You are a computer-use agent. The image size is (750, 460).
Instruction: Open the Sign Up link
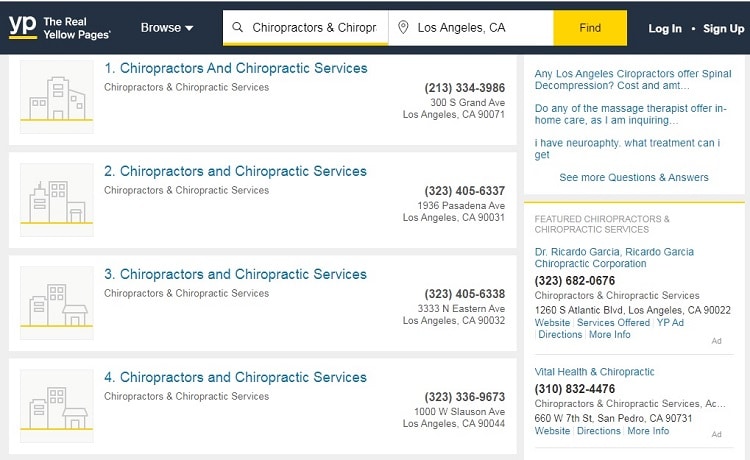(x=723, y=29)
